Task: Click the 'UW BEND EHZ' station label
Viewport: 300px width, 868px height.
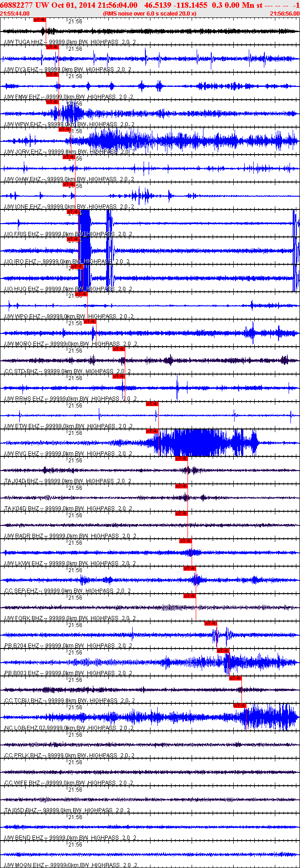Action: click(x=23, y=838)
